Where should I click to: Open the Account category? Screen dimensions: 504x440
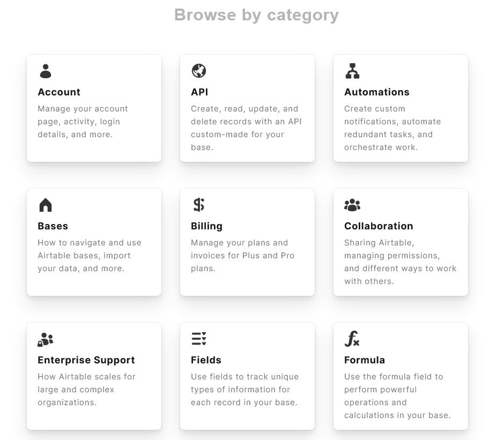tap(59, 92)
